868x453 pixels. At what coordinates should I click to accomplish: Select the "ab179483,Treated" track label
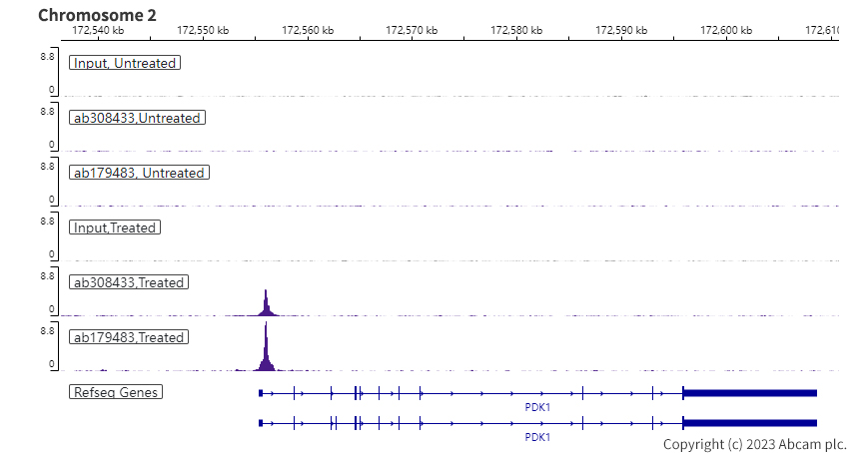click(129, 337)
